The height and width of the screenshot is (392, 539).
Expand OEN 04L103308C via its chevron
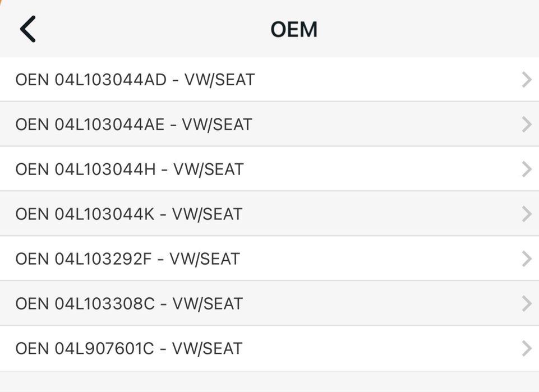point(526,304)
